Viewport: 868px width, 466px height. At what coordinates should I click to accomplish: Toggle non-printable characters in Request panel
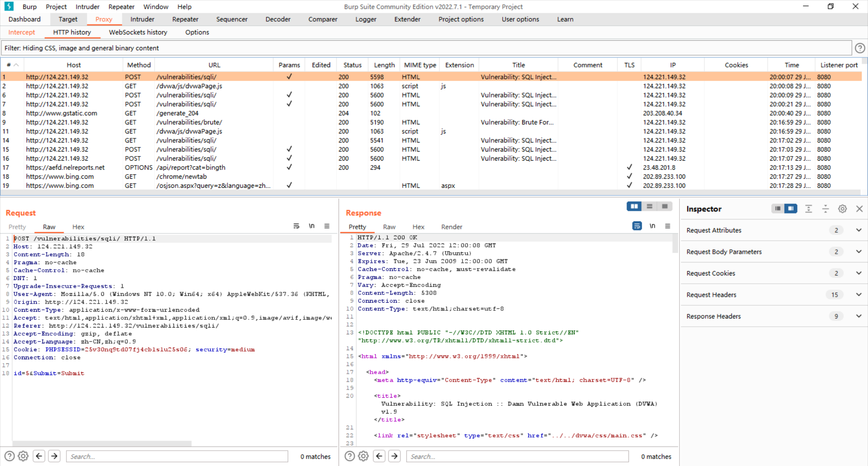[311, 226]
